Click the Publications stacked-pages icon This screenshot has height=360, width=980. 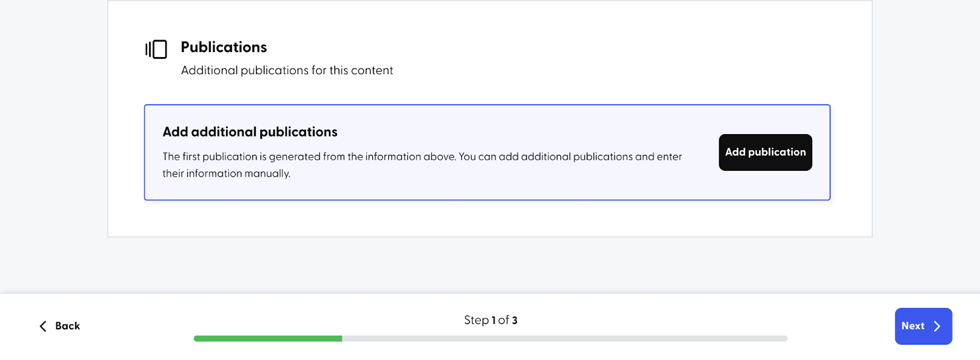tap(156, 49)
